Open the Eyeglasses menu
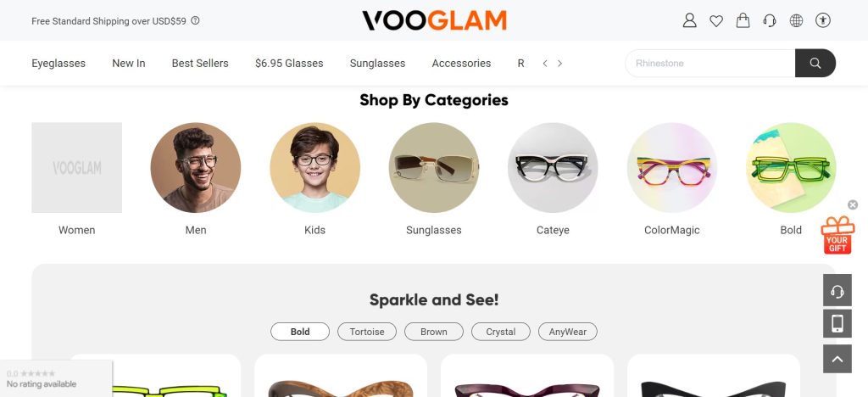 point(58,63)
